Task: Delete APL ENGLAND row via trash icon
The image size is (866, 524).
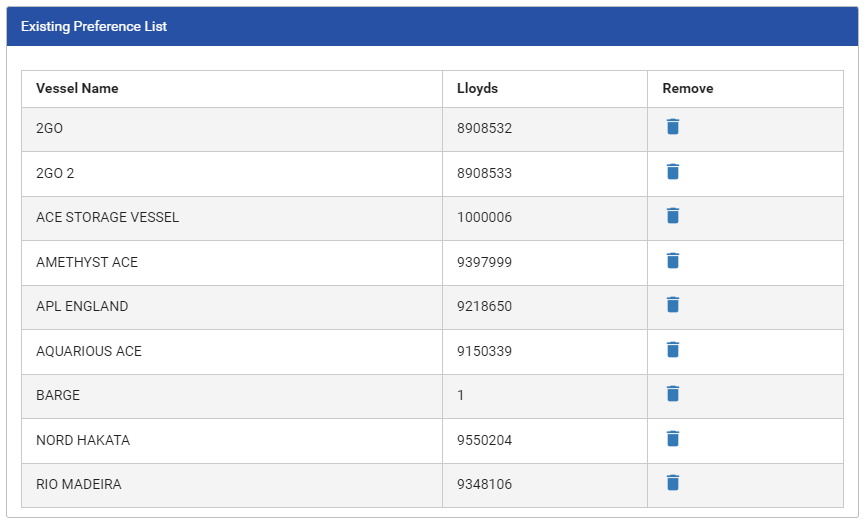Action: point(673,305)
